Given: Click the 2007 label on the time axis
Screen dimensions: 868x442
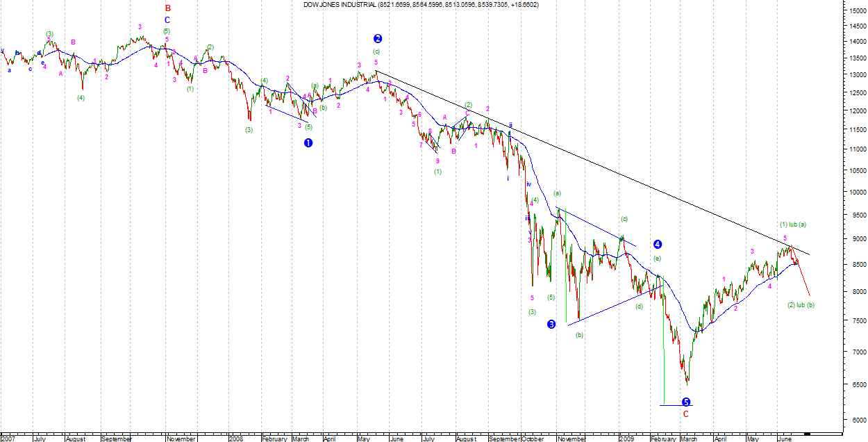Looking at the screenshot, I should [10, 439].
